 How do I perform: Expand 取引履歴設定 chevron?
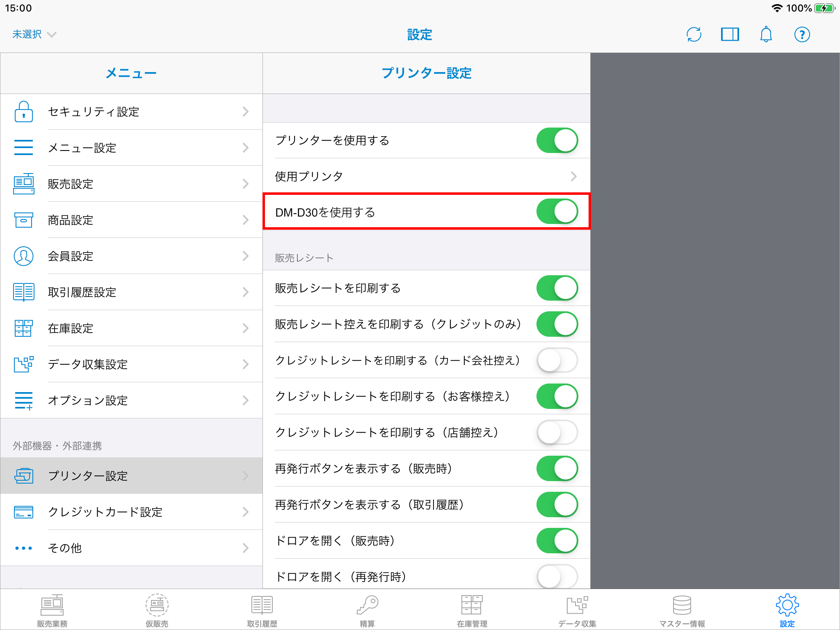pos(246,292)
